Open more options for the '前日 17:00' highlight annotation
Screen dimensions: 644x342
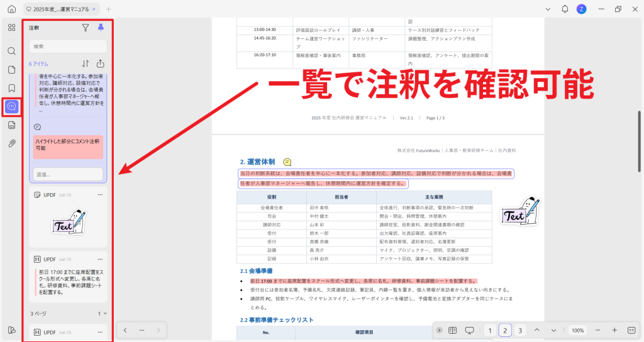coord(100,260)
